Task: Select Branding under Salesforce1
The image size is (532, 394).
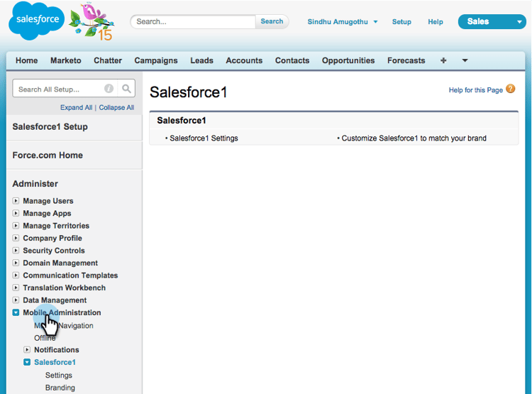Action: pos(60,388)
